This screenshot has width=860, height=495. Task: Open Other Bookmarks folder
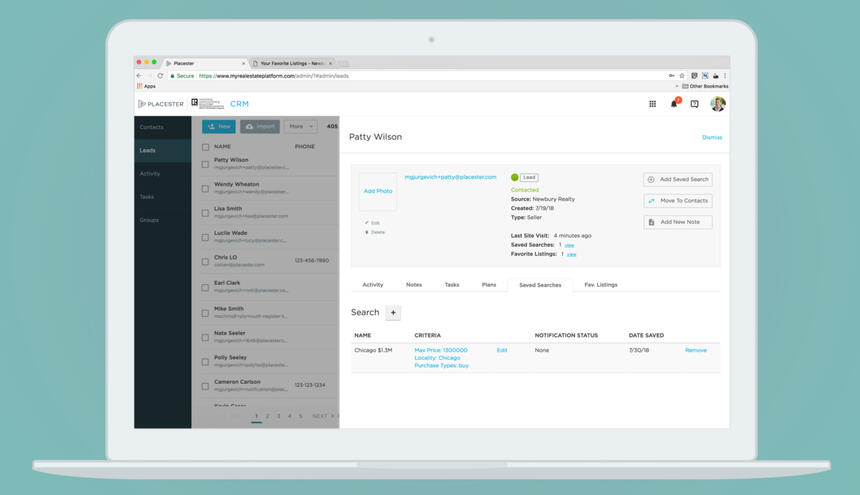(705, 86)
